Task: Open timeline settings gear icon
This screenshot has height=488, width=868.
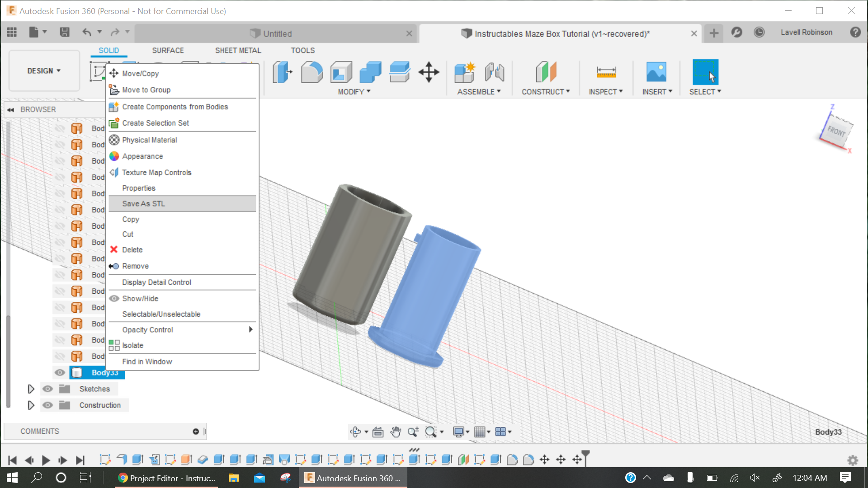Action: [x=853, y=460]
